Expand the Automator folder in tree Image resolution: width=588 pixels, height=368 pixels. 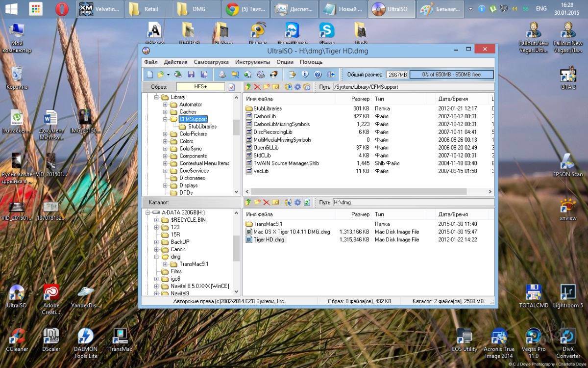166,105
